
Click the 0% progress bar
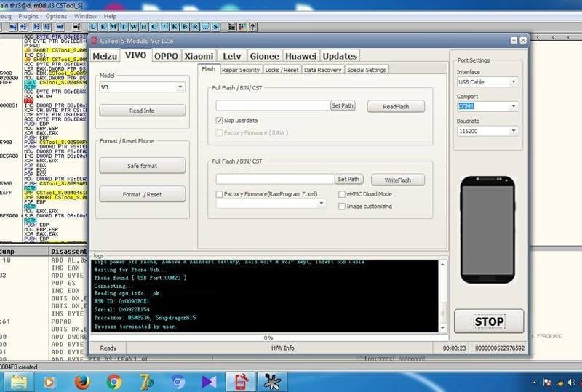pyautogui.click(x=268, y=337)
